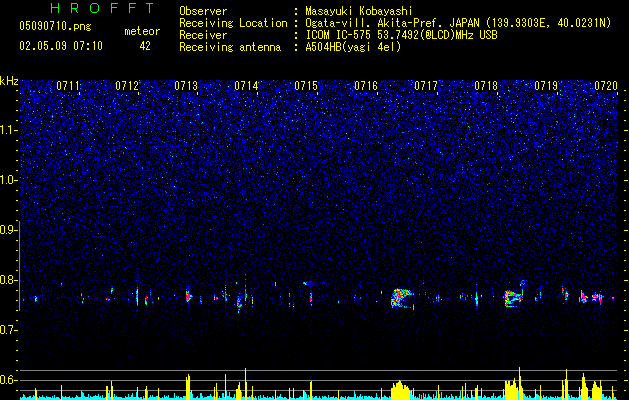Click the tallest yellow power spike below 0718

point(519,383)
